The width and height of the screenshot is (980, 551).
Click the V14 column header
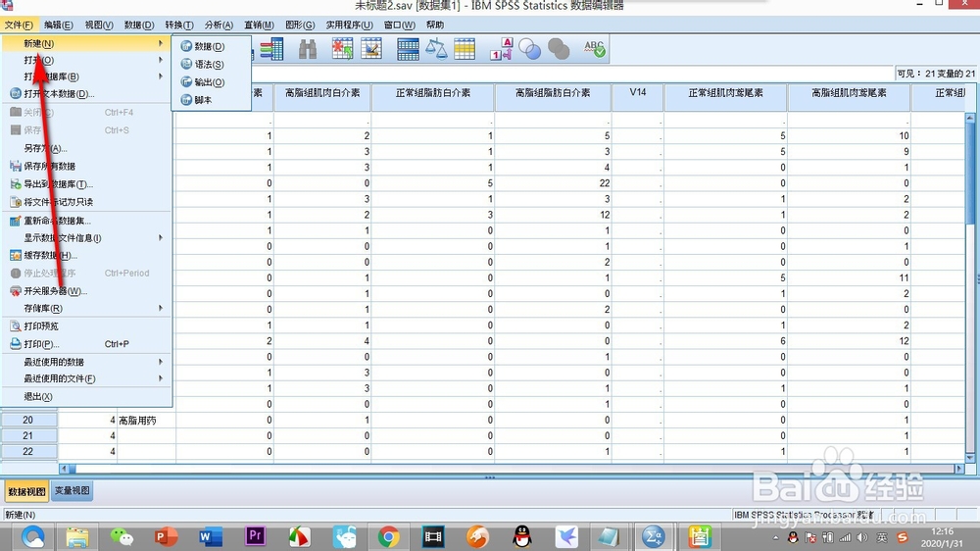click(638, 97)
